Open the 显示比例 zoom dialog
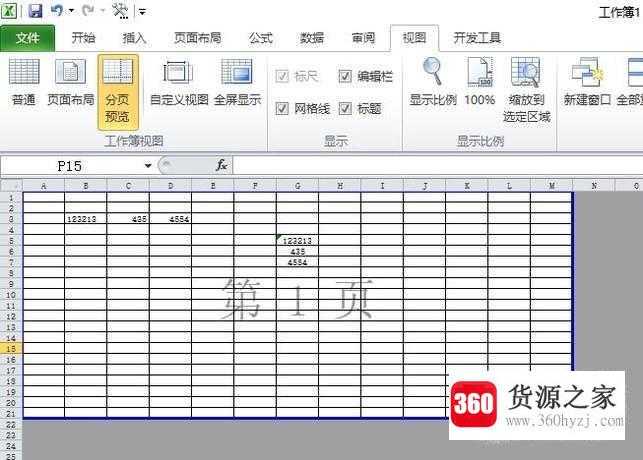643x460 pixels. [433, 82]
